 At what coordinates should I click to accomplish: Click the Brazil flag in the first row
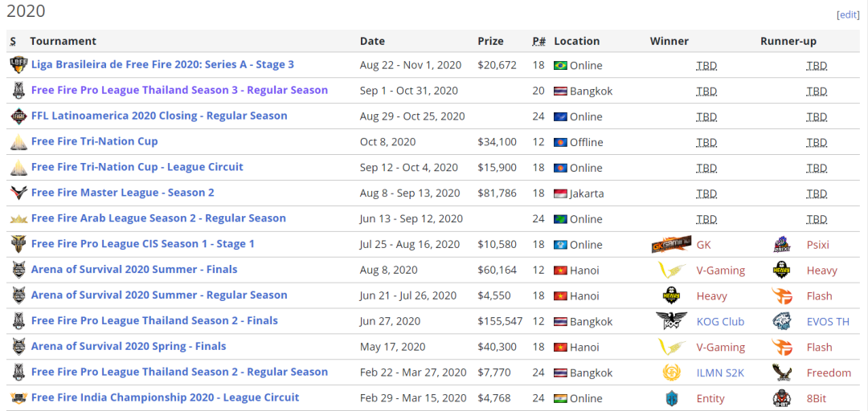pyautogui.click(x=560, y=65)
